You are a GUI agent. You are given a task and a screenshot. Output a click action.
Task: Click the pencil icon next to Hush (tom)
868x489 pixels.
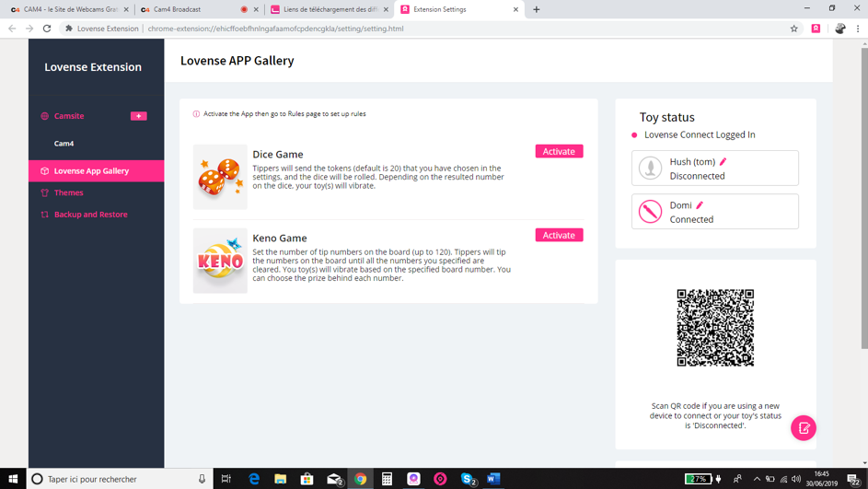(723, 162)
